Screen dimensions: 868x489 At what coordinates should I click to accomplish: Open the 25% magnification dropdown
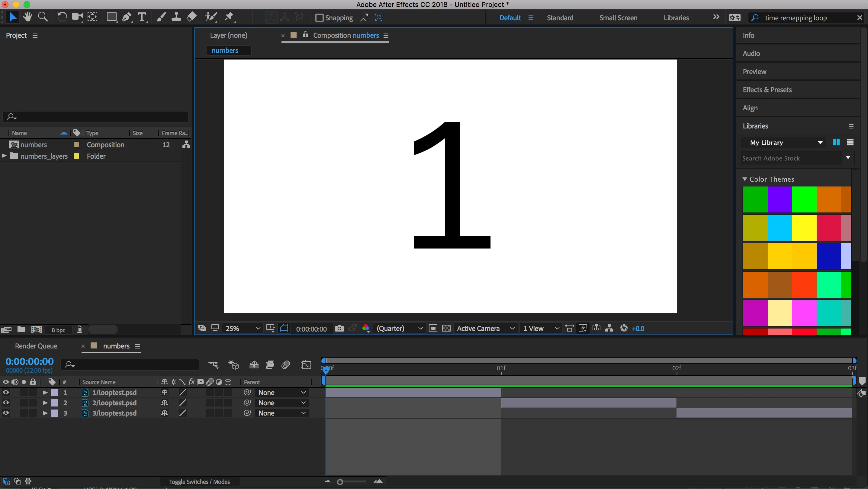coord(243,329)
